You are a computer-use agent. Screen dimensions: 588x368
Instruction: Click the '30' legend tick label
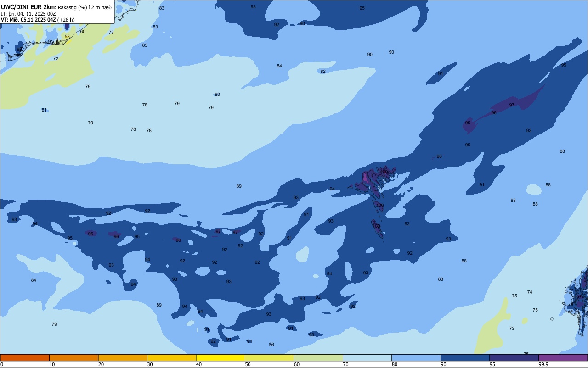coord(150,364)
